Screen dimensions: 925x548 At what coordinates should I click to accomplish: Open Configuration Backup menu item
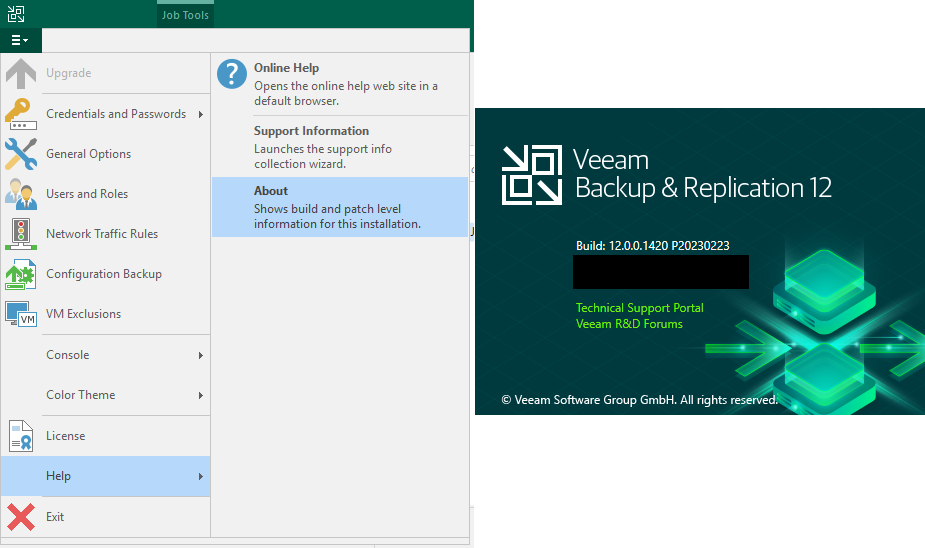[x=106, y=274]
